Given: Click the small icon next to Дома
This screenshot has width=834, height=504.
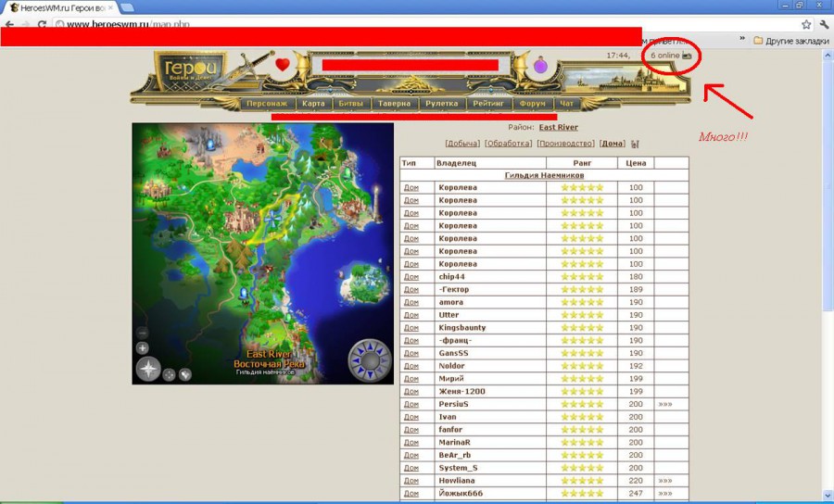Looking at the screenshot, I should pyautogui.click(x=635, y=144).
